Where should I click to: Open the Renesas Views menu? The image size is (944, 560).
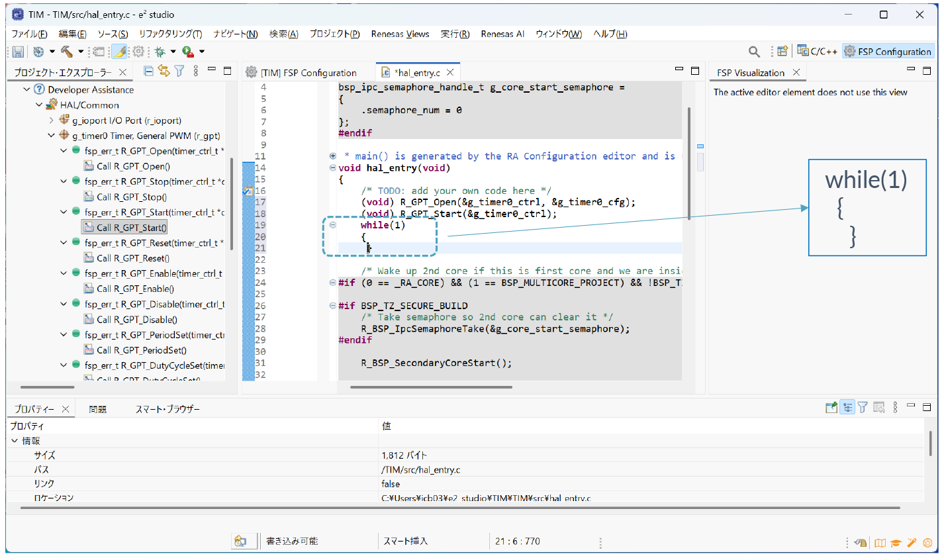[x=400, y=34]
